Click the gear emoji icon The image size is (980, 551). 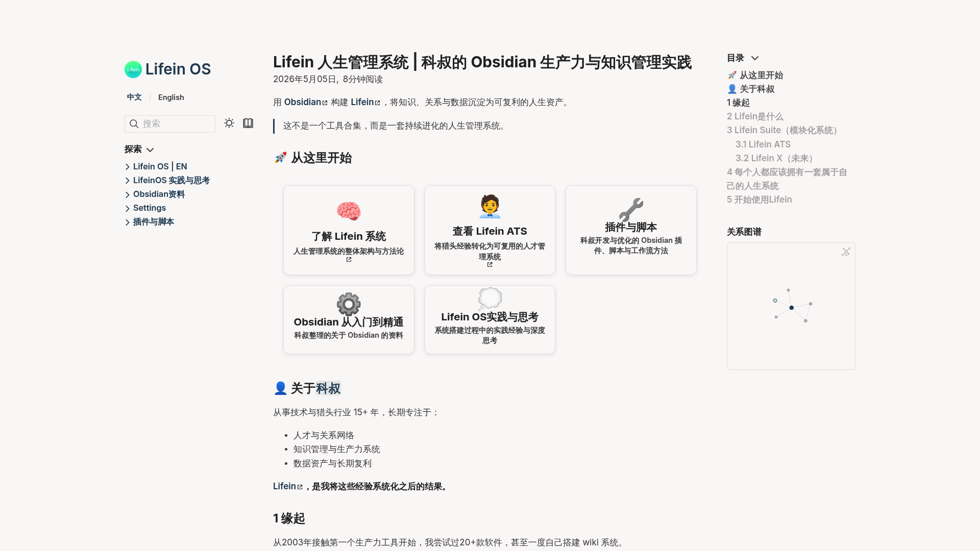point(349,305)
